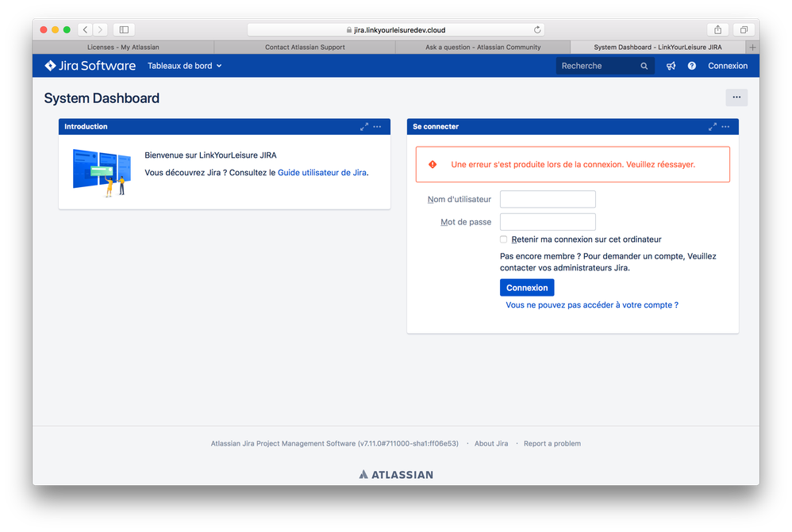Screen dimensions: 792x532
Task: Focus the Mot de passe field
Action: [548, 222]
